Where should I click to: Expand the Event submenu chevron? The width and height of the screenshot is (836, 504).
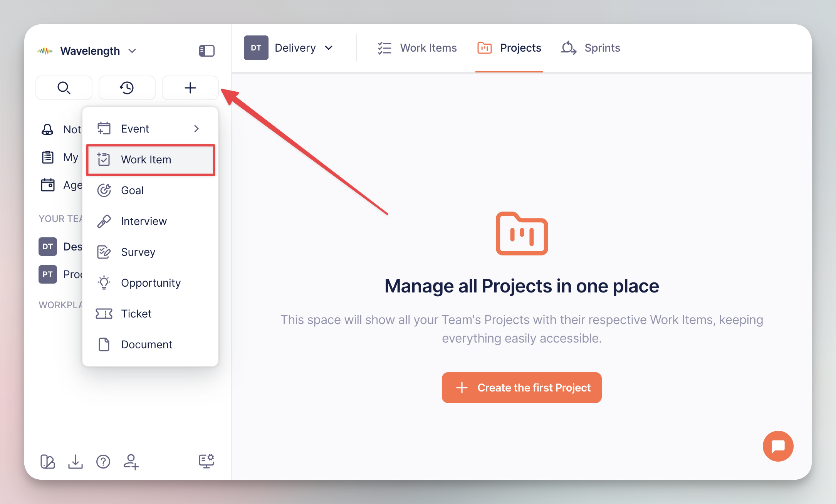(x=196, y=129)
